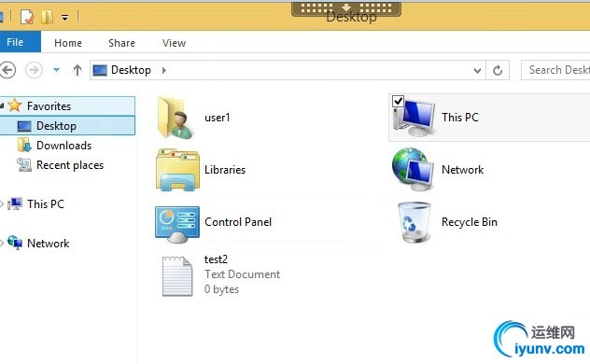Select Favorites in navigation pane
This screenshot has width=590, height=364.
[x=49, y=106]
